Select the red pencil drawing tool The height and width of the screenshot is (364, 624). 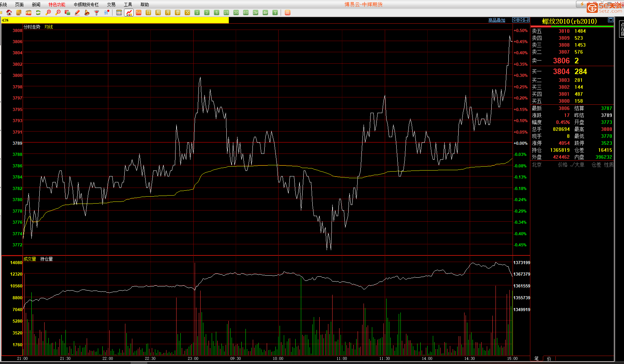coord(77,13)
